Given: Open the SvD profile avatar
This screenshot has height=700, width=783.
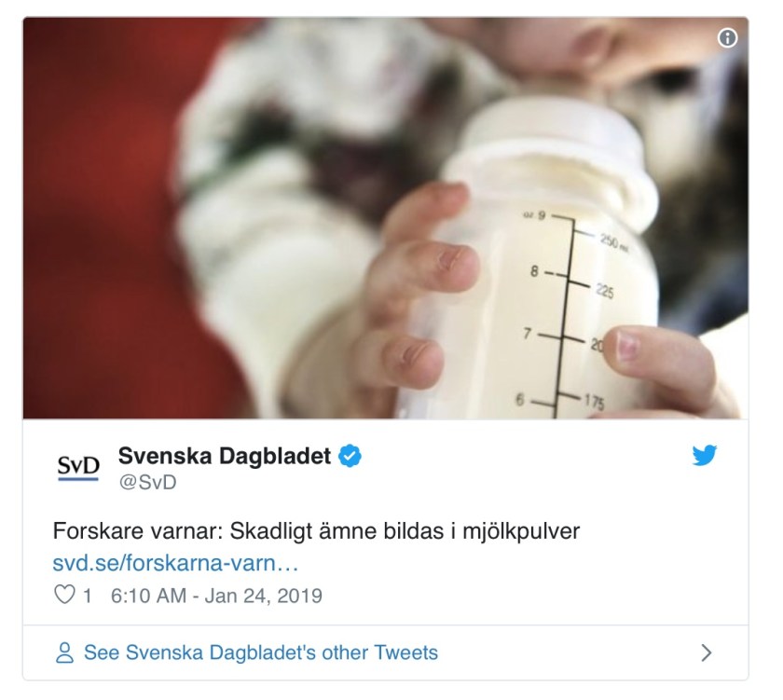Looking at the screenshot, I should (78, 467).
